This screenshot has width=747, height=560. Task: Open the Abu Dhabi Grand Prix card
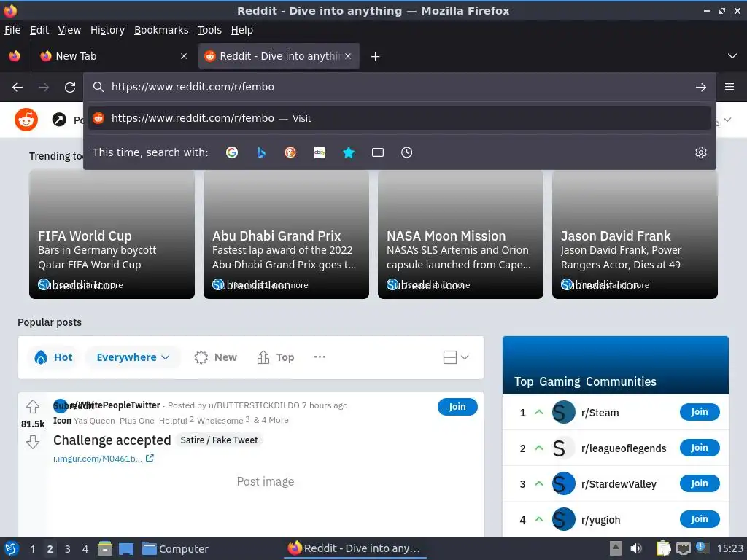(286, 235)
